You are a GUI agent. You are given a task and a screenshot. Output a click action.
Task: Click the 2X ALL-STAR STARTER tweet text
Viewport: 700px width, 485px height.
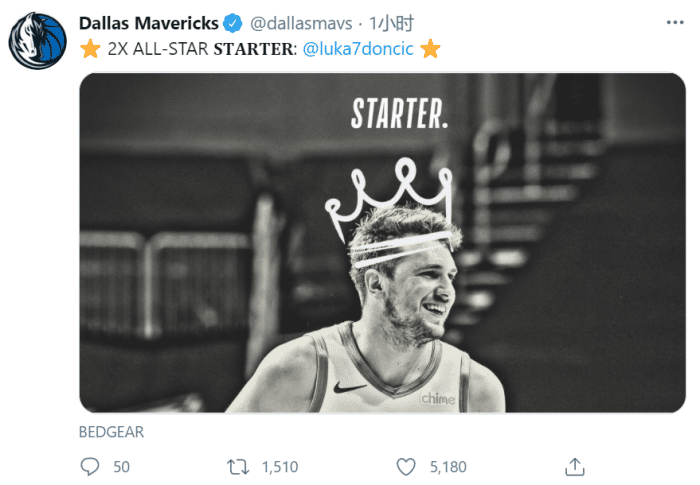point(200,48)
